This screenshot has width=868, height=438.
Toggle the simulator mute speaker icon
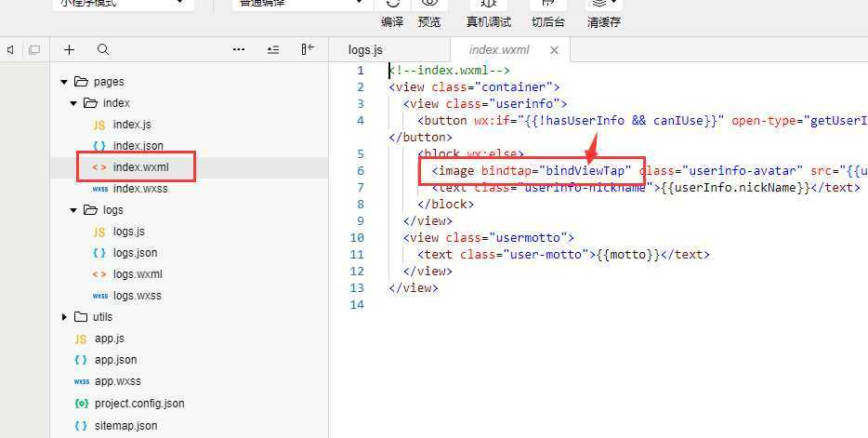[10, 50]
